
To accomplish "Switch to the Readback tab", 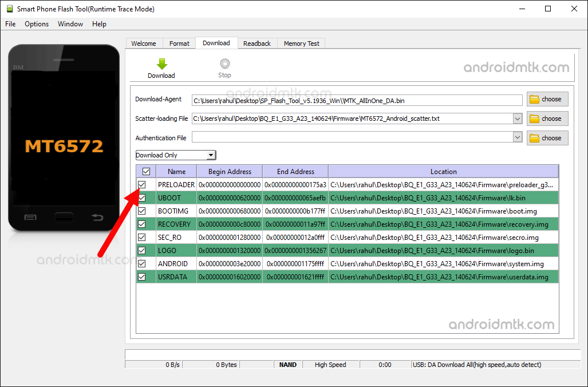I will [x=257, y=44].
